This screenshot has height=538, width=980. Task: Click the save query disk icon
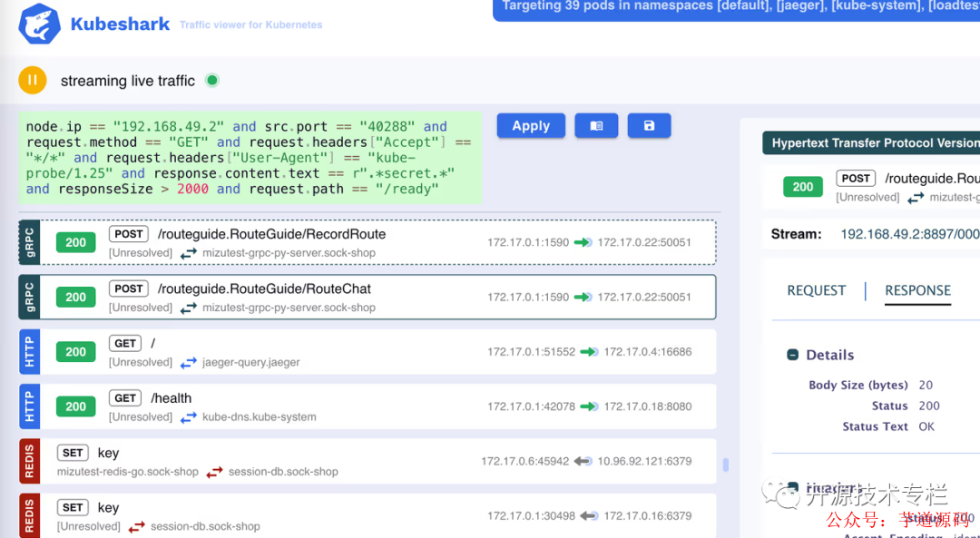click(650, 125)
